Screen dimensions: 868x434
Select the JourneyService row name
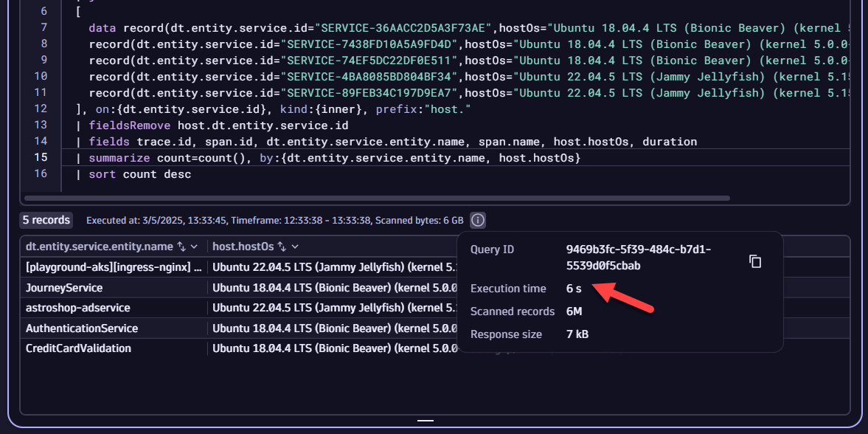(64, 288)
